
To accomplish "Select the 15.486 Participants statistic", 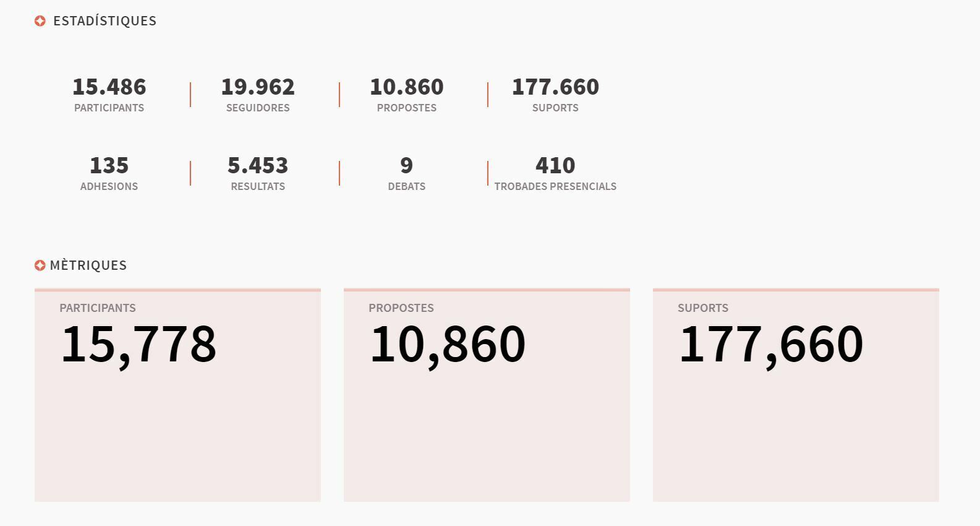I will point(109,94).
